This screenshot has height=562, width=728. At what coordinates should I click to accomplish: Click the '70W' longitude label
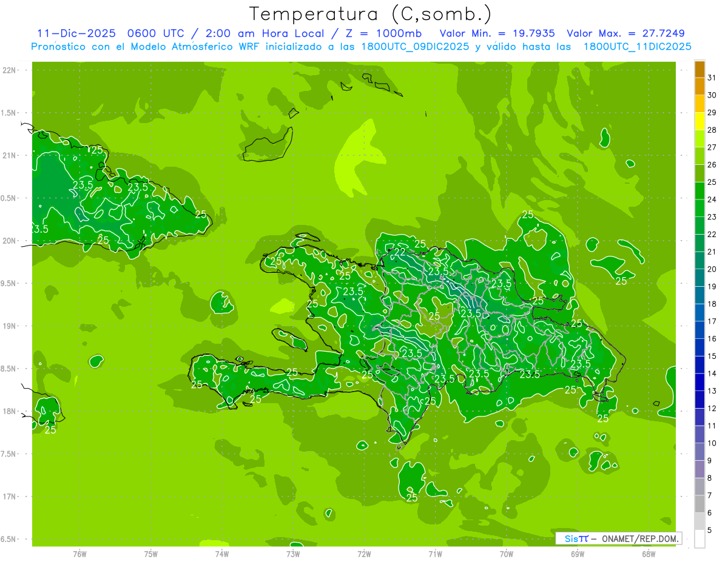point(507,554)
